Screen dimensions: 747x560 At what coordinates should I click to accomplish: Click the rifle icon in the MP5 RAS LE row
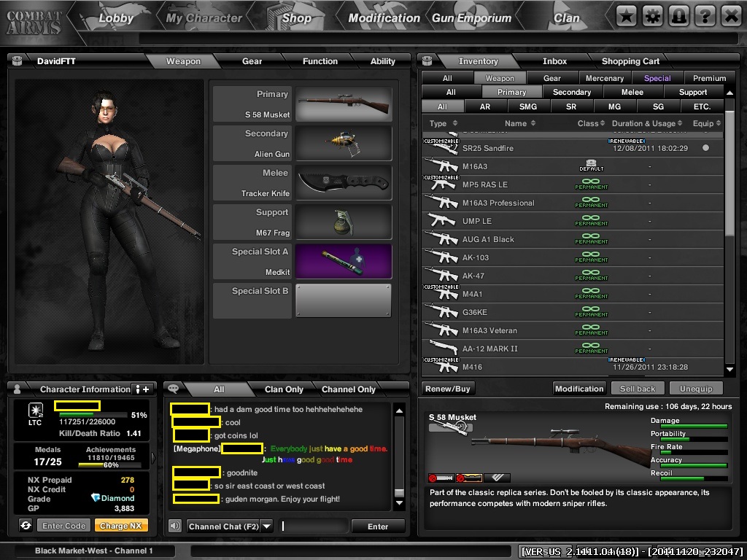coord(441,184)
